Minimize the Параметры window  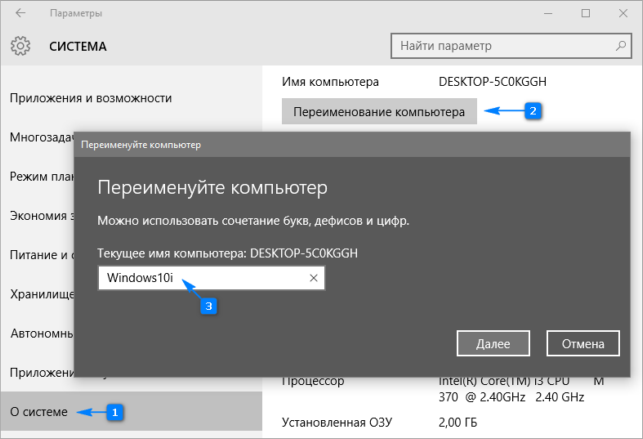tap(548, 13)
